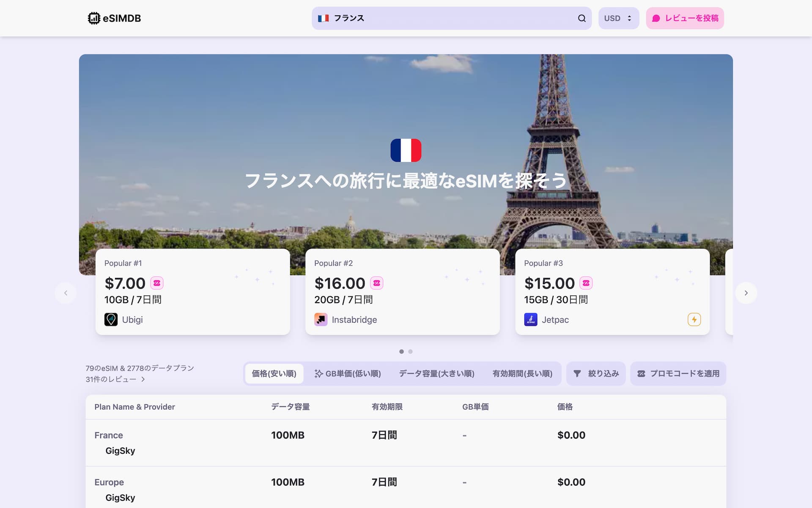
Task: Open the 絞り込み filter button
Action: (x=595, y=373)
